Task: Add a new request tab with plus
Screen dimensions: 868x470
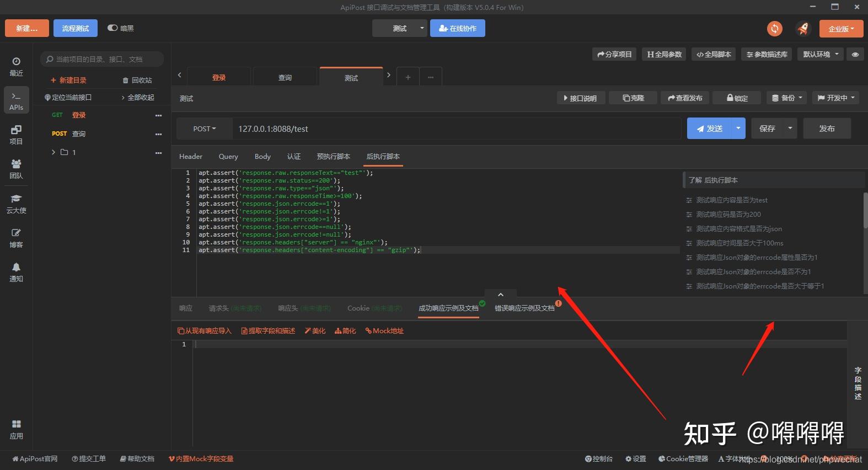Action: pos(408,77)
